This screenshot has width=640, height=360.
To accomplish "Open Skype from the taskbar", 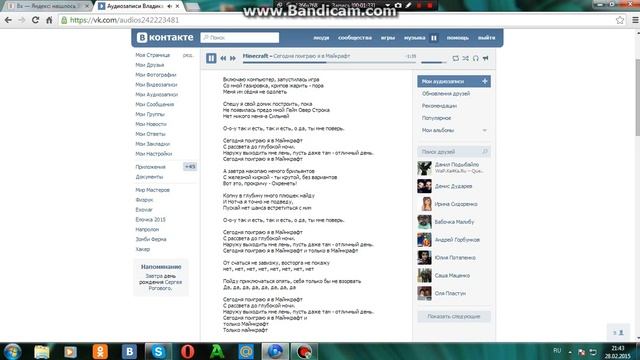I will [x=158, y=351].
